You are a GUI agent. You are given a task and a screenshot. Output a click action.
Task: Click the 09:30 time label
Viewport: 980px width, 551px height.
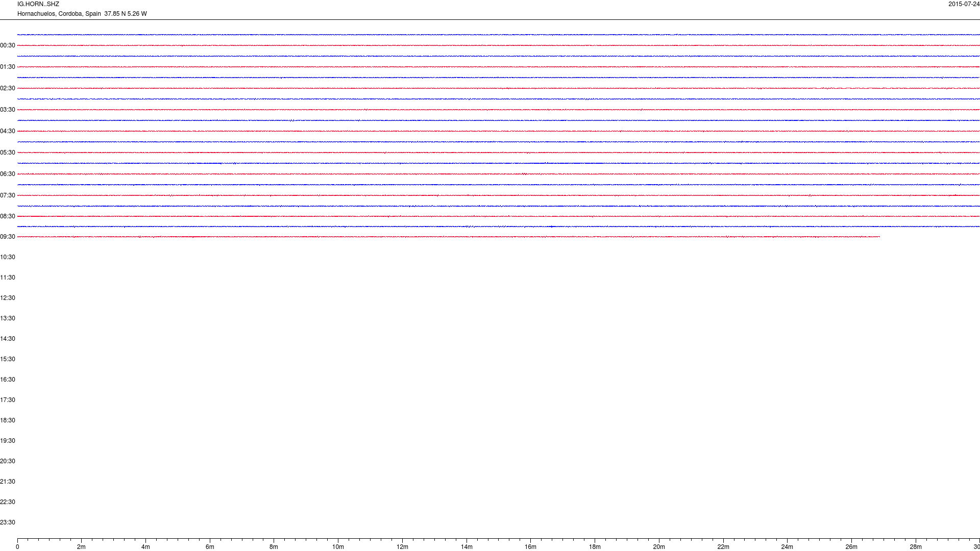coord(8,237)
